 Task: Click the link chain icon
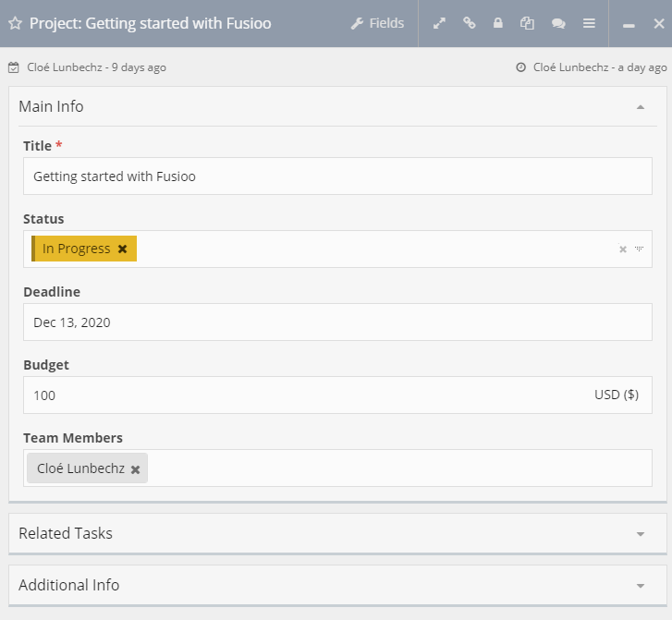coord(470,23)
